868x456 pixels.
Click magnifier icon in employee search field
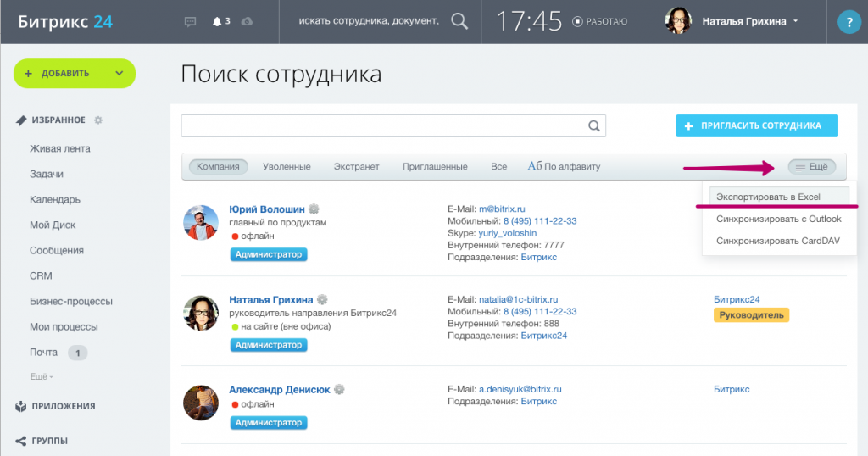pyautogui.click(x=594, y=125)
